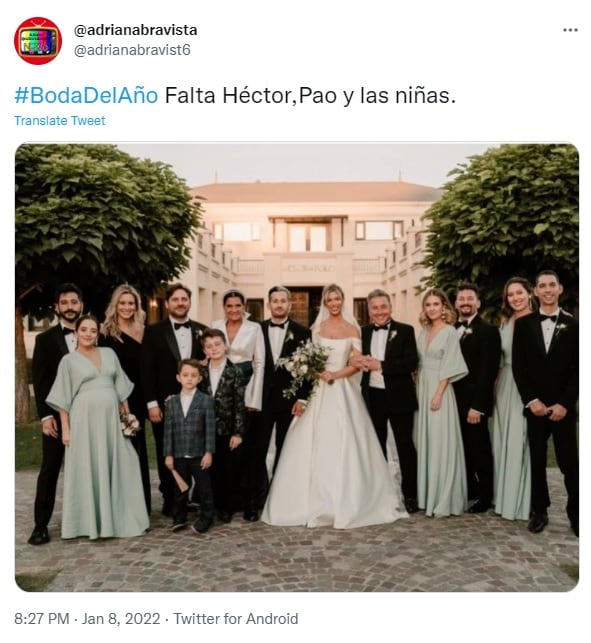Click the tweet text 'Falta Héctor,Pao y las niñas'
The height and width of the screenshot is (643, 591).
pyautogui.click(x=310, y=96)
